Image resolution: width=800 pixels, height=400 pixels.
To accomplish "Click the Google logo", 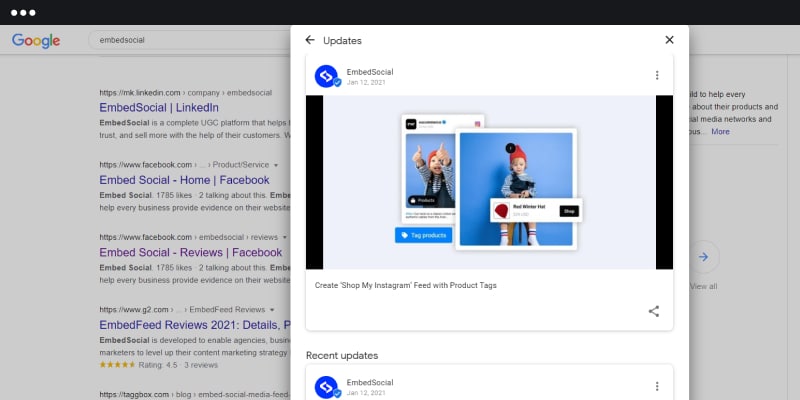I will tap(36, 40).
